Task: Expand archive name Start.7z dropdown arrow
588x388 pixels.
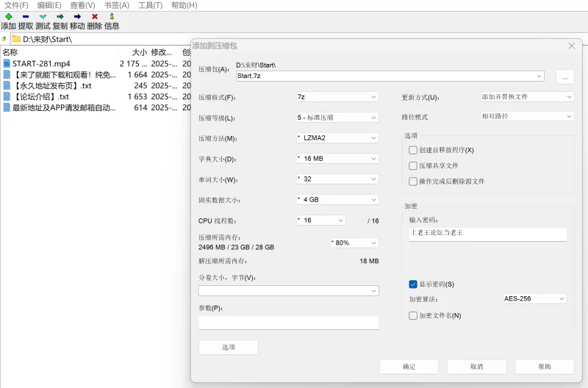Action: [x=539, y=76]
